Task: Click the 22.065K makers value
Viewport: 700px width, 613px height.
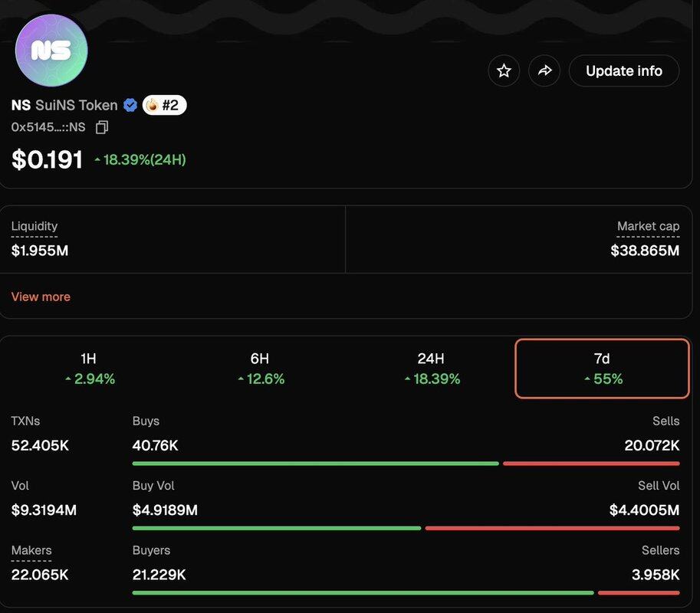Action: [40, 575]
